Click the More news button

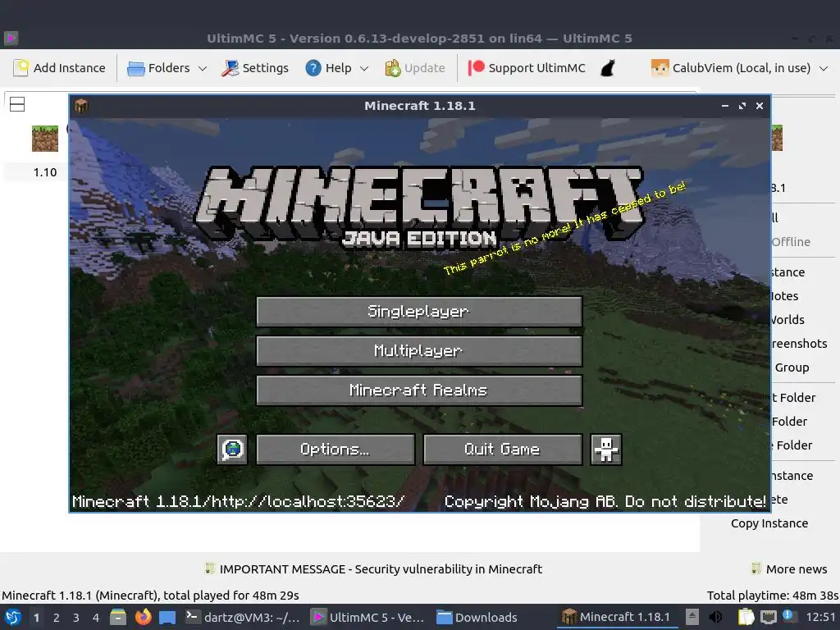[790, 569]
